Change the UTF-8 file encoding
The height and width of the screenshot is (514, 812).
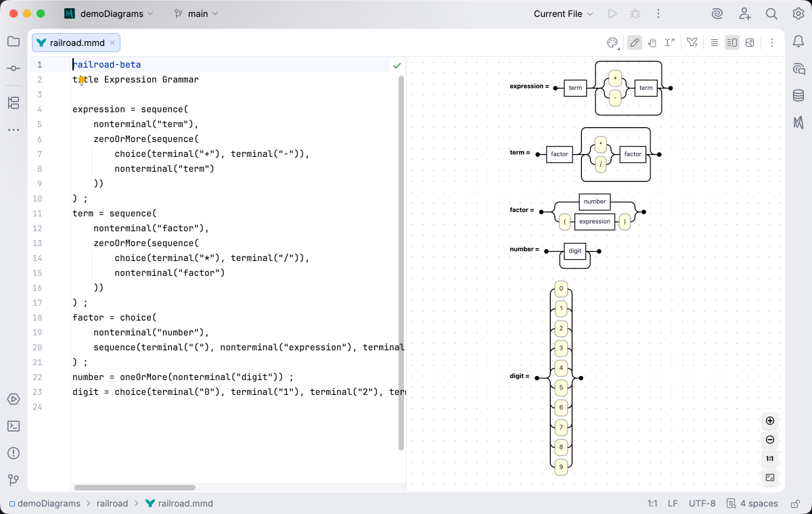tap(702, 503)
